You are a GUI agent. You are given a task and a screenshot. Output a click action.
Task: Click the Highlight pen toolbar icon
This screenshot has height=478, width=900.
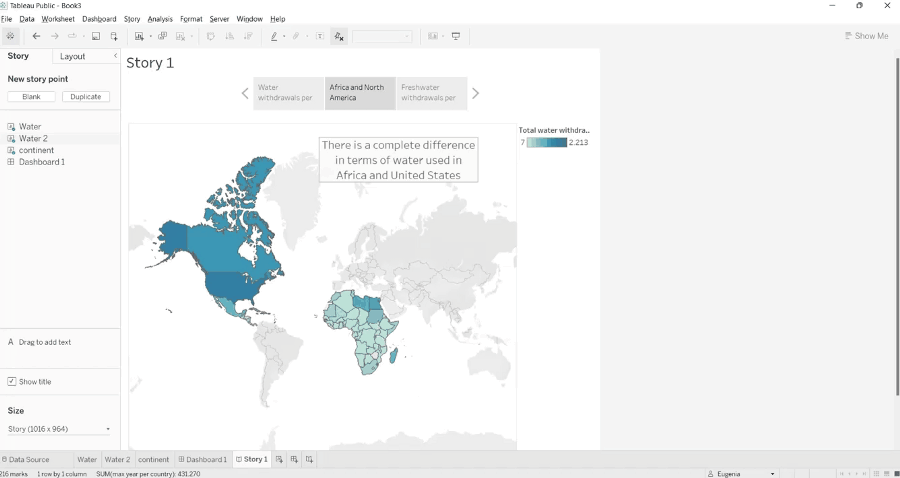(274, 36)
